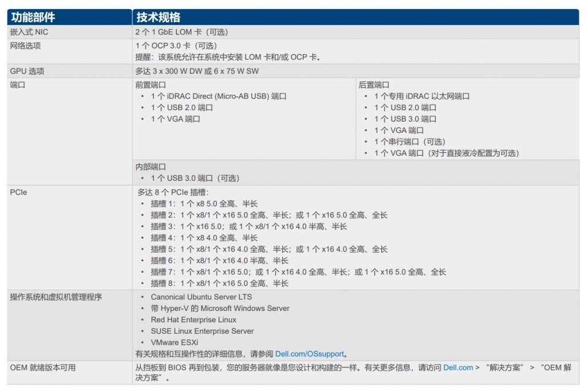Click the 串行端口（可选）list item
The width and height of the screenshot is (585, 392).
410,142
